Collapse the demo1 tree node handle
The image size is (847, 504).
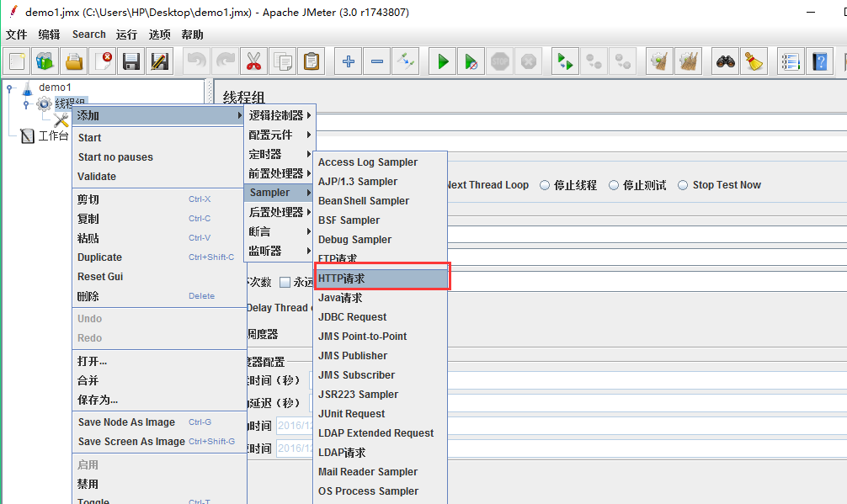(x=9, y=88)
